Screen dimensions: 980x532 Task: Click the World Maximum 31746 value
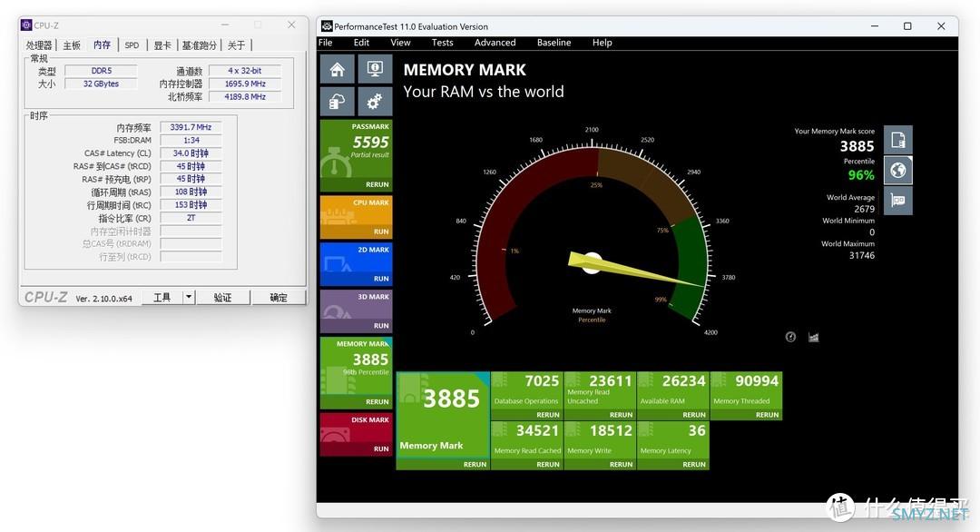coord(862,255)
